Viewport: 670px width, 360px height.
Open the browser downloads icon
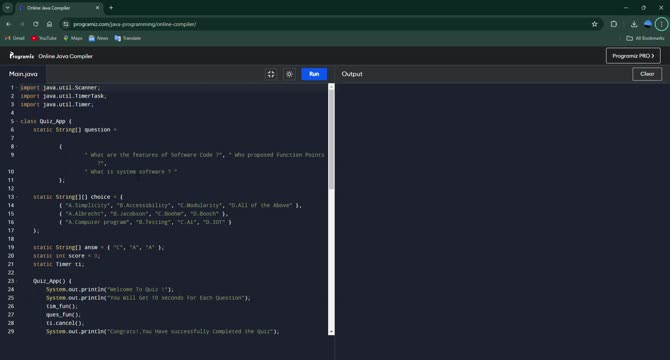coord(634,24)
